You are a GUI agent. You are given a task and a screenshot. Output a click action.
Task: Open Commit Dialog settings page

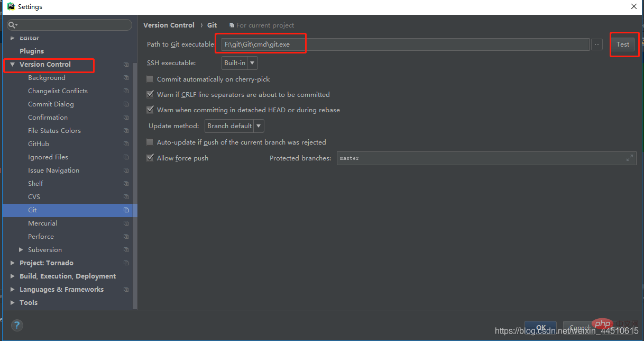(x=51, y=104)
